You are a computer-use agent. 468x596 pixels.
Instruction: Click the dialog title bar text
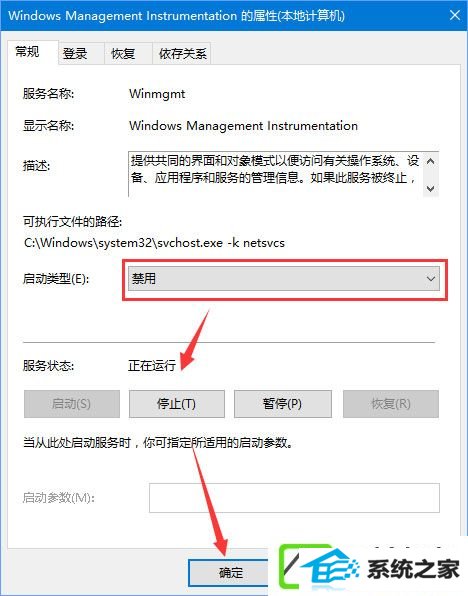(x=176, y=16)
